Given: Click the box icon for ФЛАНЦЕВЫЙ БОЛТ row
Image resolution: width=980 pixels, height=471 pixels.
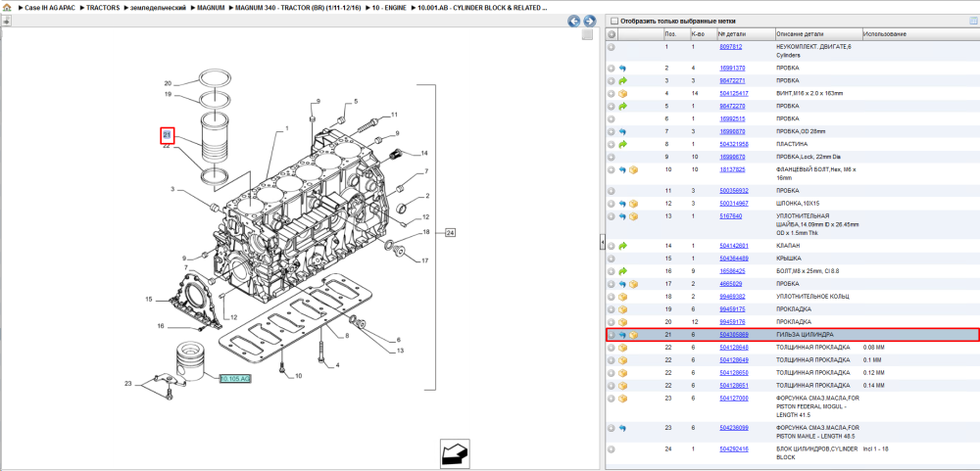Looking at the screenshot, I should click(633, 170).
